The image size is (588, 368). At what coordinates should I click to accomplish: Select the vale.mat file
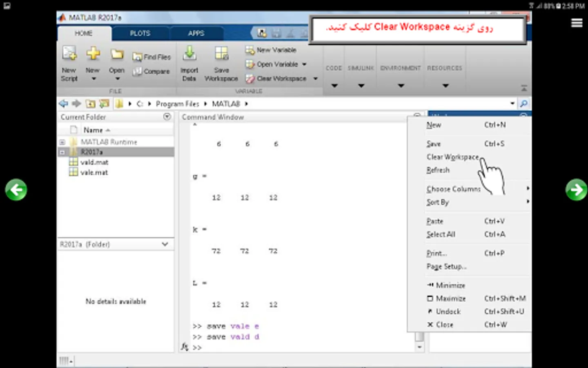[94, 173]
